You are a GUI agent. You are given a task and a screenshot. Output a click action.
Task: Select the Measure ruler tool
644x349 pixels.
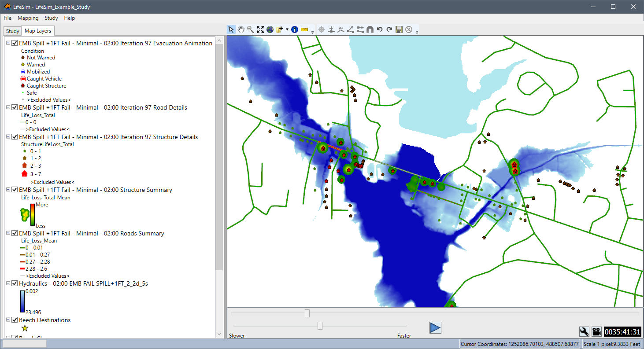pyautogui.click(x=304, y=29)
